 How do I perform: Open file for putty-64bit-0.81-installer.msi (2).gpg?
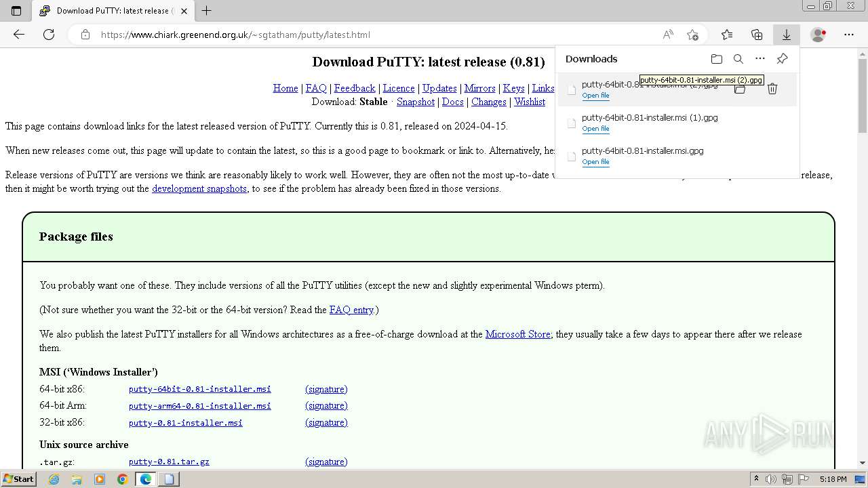(x=595, y=96)
